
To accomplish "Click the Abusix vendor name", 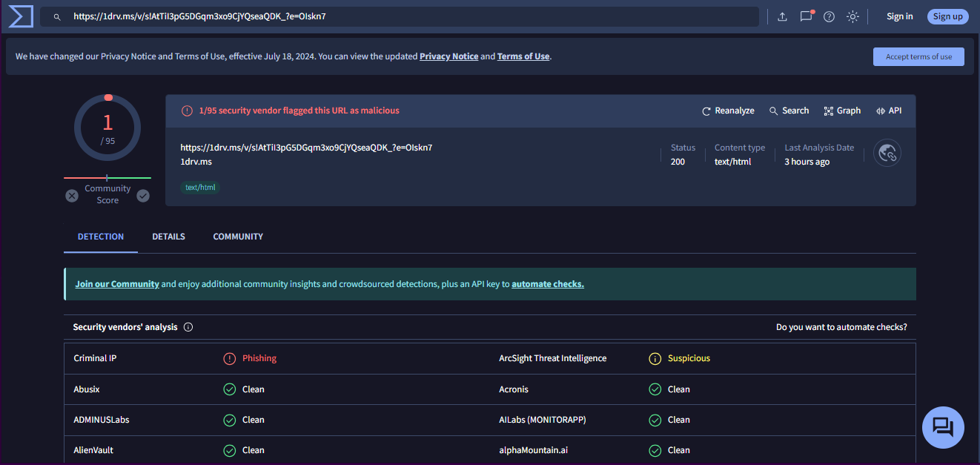I will tap(86, 389).
